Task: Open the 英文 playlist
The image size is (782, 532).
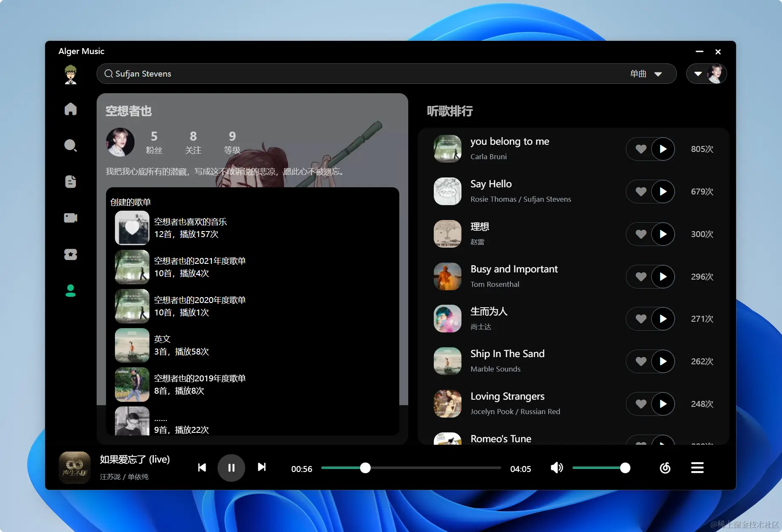Action: [x=252, y=345]
